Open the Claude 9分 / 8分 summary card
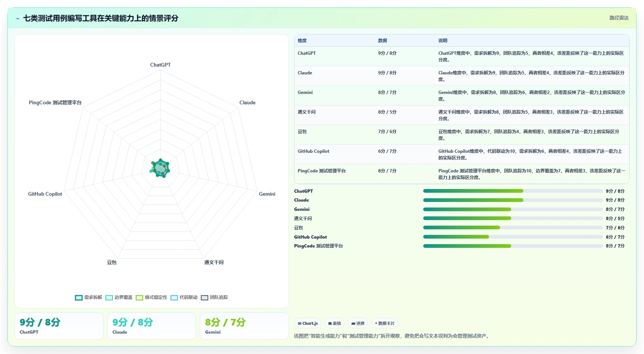This screenshot has height=354, width=644. coord(152,326)
